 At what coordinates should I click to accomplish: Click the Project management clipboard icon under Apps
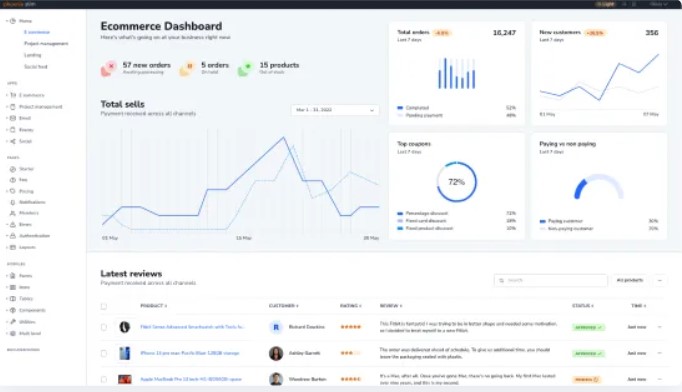(13, 107)
